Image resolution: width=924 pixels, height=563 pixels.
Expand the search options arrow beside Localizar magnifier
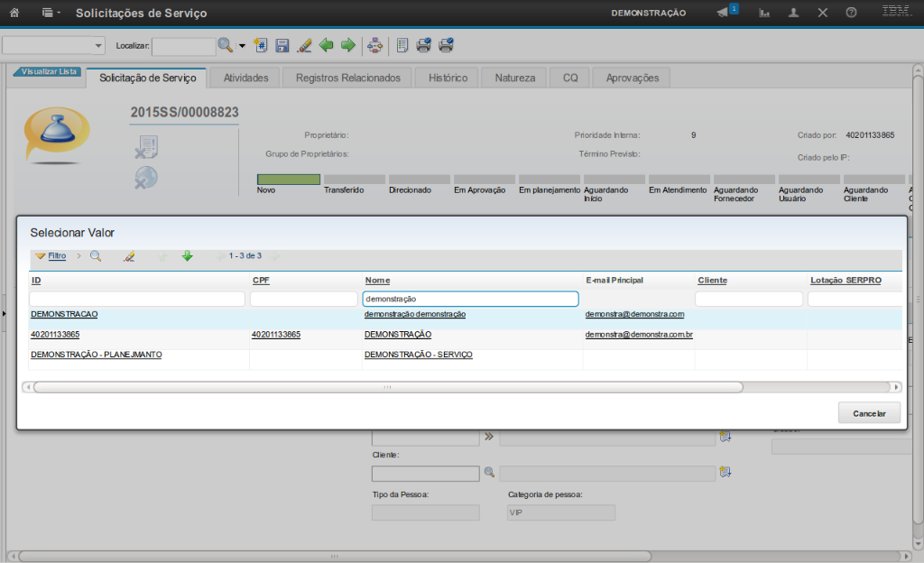click(242, 46)
